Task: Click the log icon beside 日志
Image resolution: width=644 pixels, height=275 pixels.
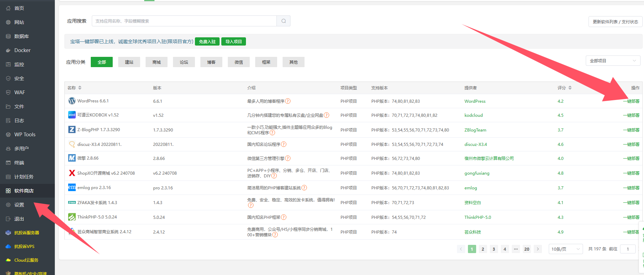Action: coord(8,121)
